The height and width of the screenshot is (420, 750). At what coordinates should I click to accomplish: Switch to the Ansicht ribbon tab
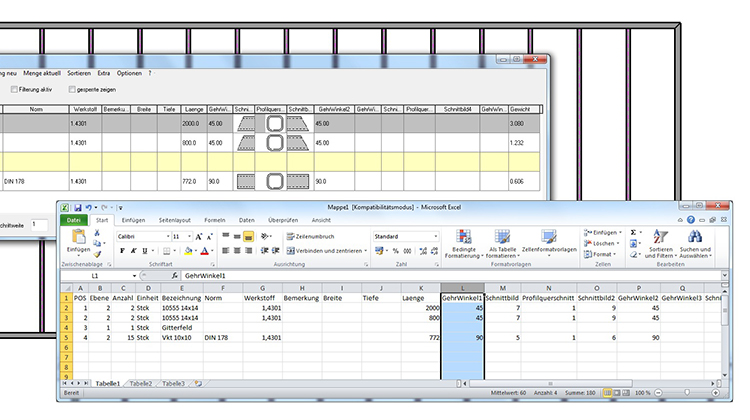point(321,220)
